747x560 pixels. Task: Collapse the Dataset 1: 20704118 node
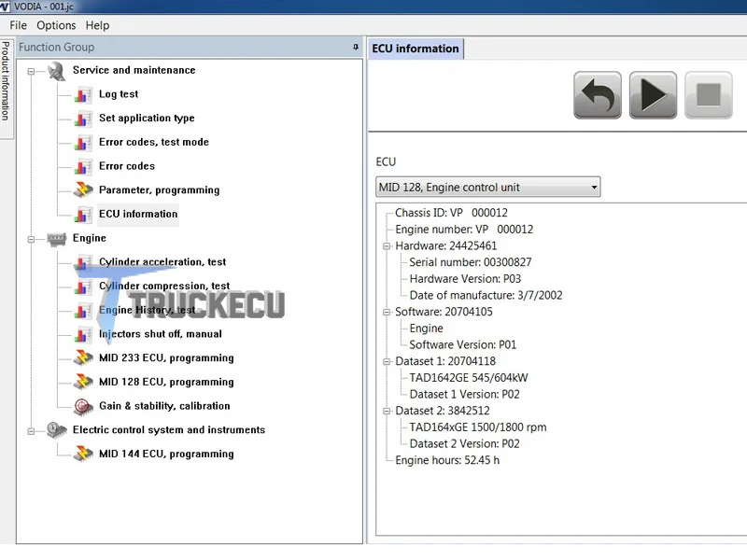click(x=387, y=361)
